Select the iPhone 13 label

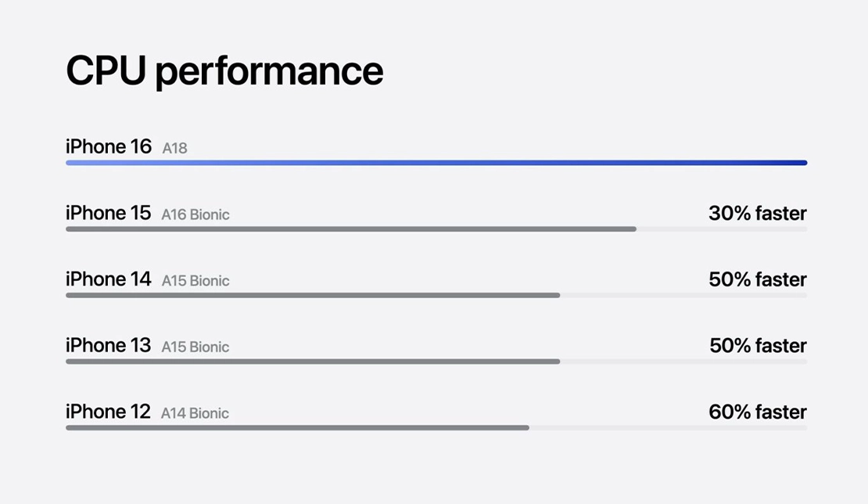coord(109,345)
